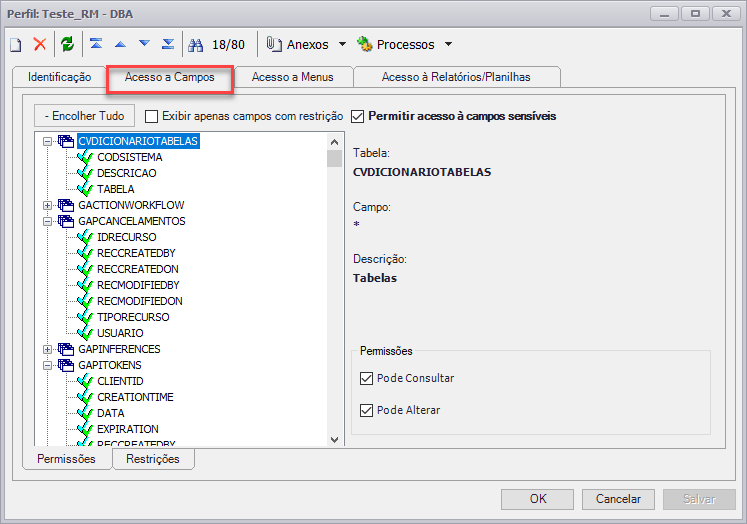Click the GACTIONWORKFLOW table icon
Image resolution: width=747 pixels, height=524 pixels.
[x=66, y=205]
